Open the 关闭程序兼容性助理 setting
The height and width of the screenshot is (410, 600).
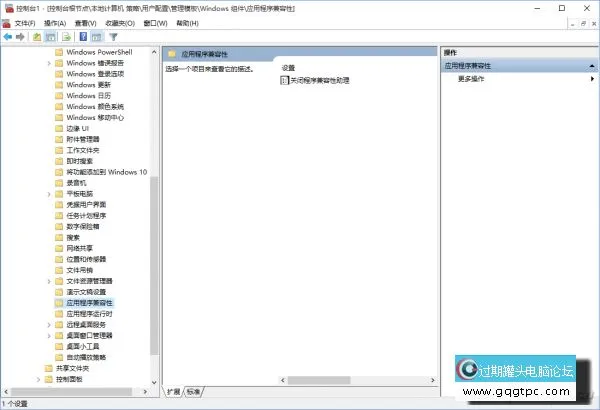320,80
